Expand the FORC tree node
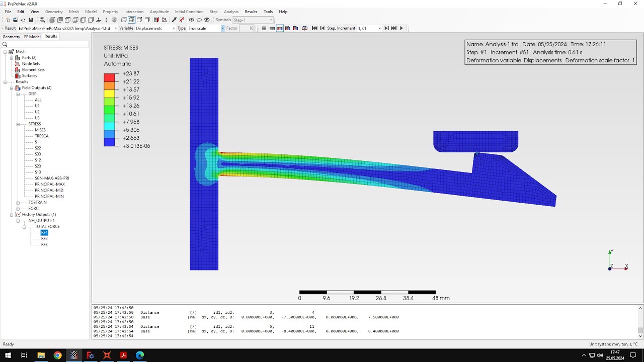 pyautogui.click(x=18, y=208)
